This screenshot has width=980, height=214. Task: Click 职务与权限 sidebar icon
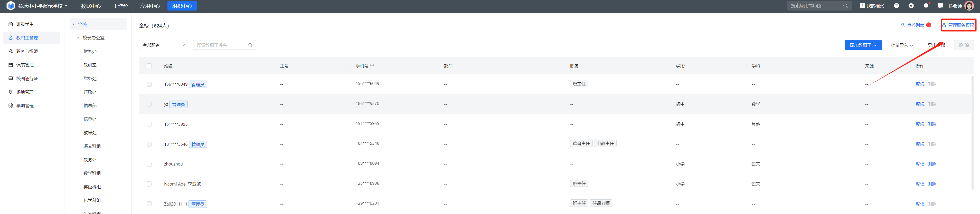coord(11,51)
